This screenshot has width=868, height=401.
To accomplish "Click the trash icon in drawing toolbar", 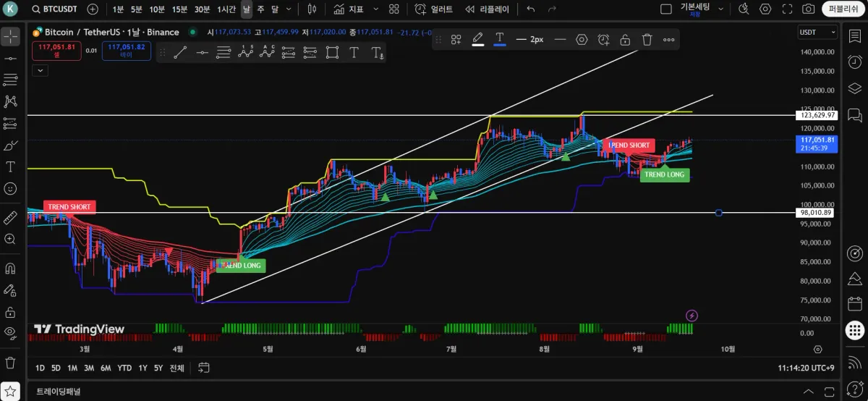I will point(647,40).
